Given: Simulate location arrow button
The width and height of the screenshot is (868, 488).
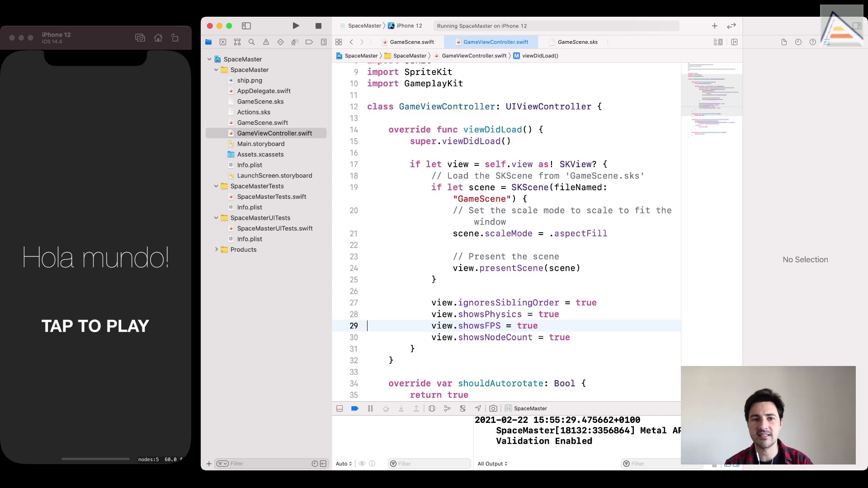Looking at the screenshot, I should pos(478,408).
